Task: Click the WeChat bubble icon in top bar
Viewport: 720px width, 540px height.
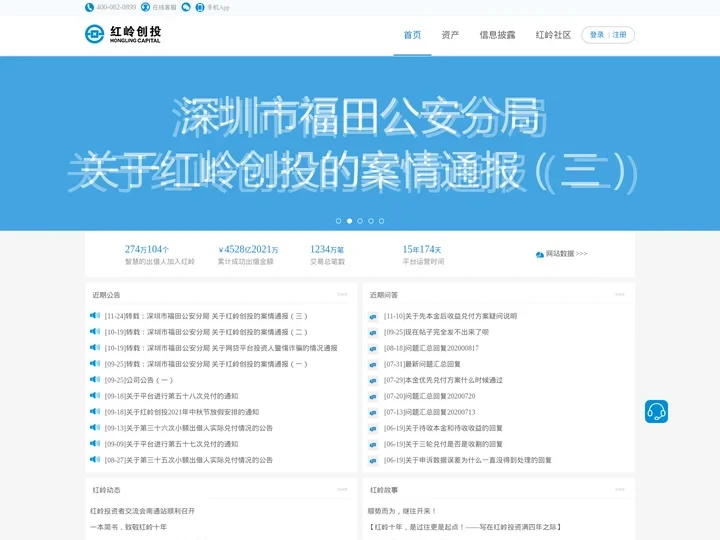Action: point(186,7)
